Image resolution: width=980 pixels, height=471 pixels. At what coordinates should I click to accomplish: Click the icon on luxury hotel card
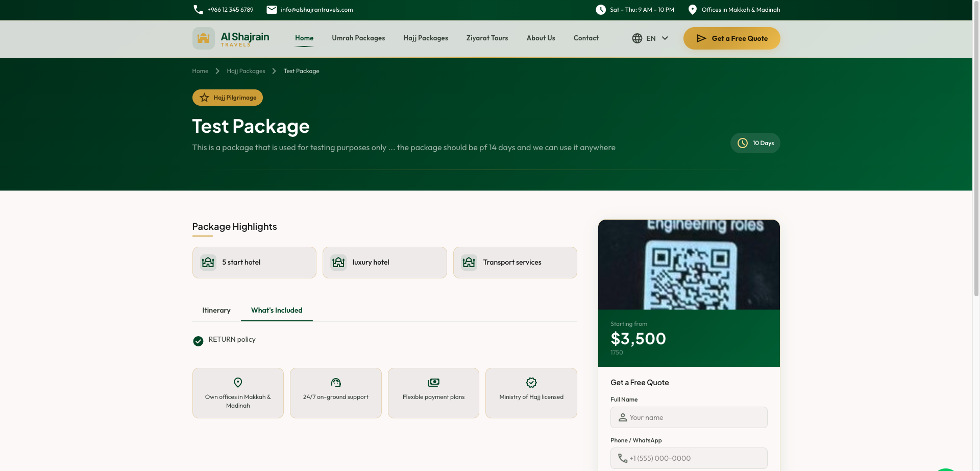[x=338, y=263]
